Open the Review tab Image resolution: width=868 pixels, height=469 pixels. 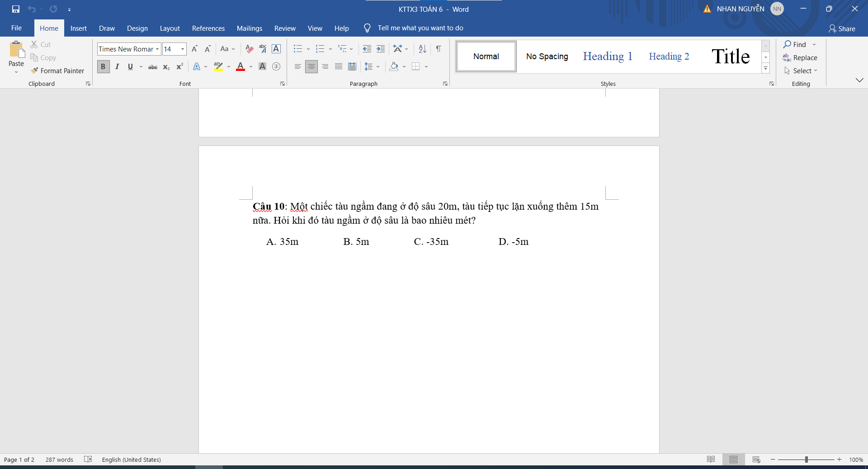(285, 28)
